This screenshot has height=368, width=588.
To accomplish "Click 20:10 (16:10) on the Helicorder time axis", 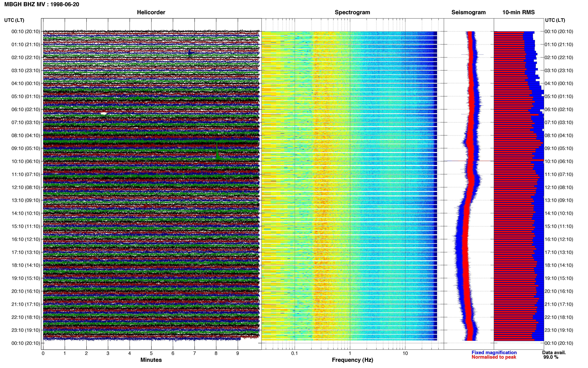I will tap(26, 291).
